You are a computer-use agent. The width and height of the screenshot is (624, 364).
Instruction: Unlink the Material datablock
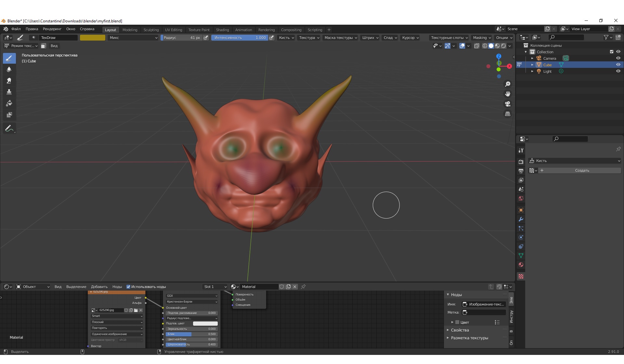(295, 287)
